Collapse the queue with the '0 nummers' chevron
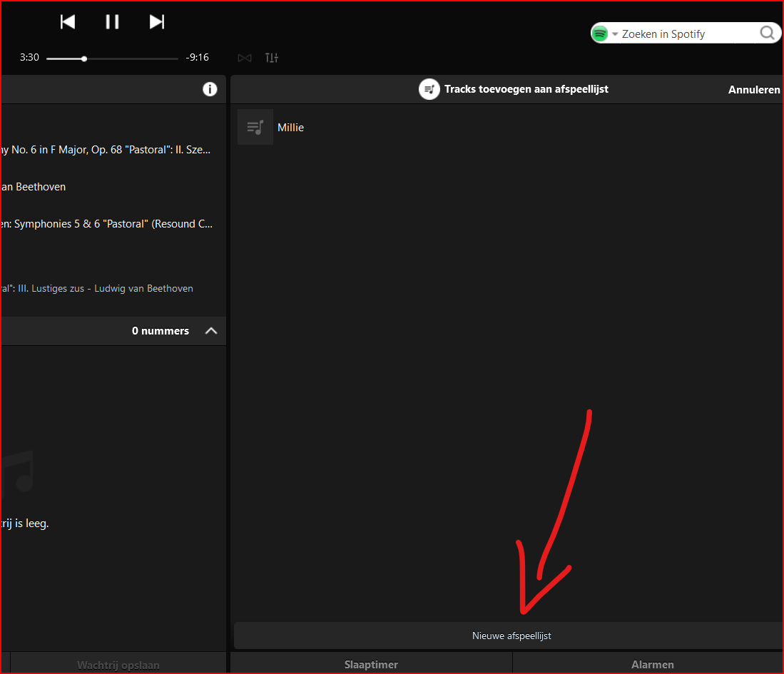The image size is (784, 674). [211, 331]
